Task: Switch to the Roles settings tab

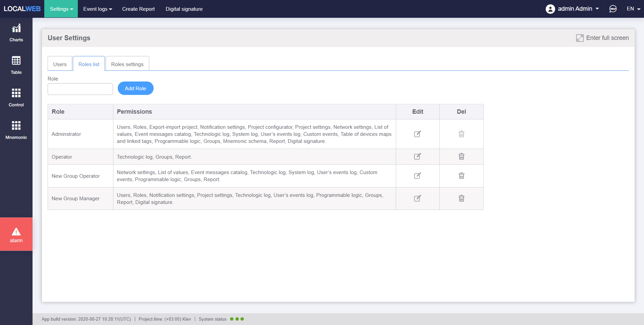Action: (x=127, y=64)
